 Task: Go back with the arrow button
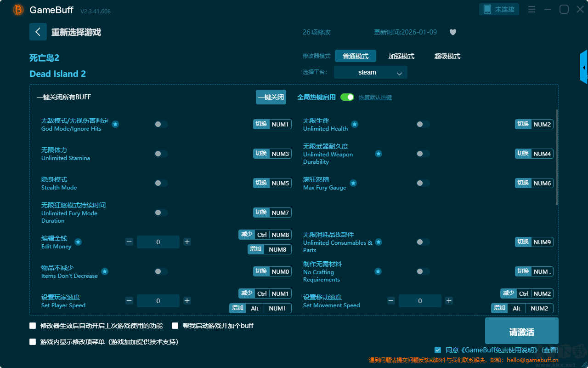coord(38,32)
